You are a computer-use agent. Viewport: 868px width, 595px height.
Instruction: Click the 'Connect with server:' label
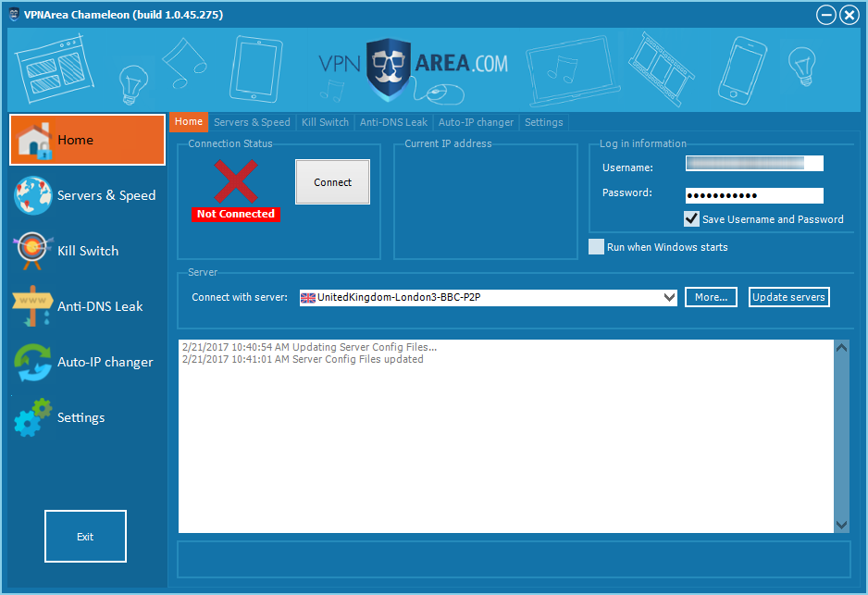point(240,297)
